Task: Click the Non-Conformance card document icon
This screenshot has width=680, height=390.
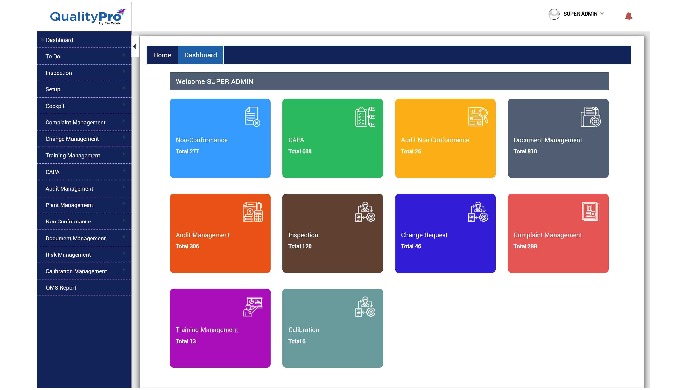Action: [x=252, y=117]
